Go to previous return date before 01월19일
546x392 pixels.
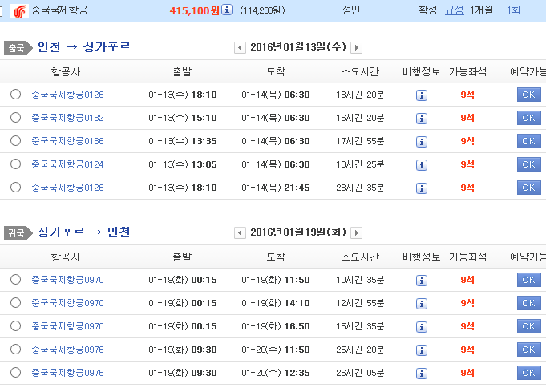point(240,232)
